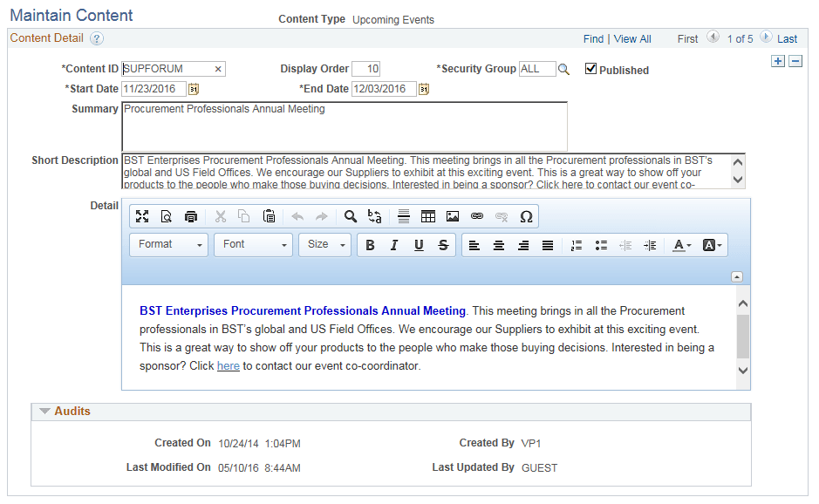Viewport: 819px width, 504px height.
Task: Click the View All link
Action: coord(631,38)
